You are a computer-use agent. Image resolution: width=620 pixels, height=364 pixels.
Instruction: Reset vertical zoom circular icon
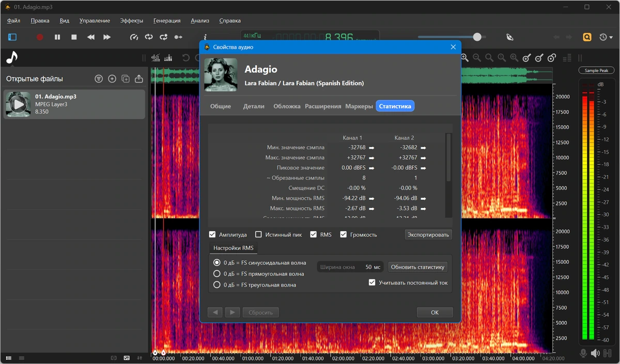click(551, 58)
